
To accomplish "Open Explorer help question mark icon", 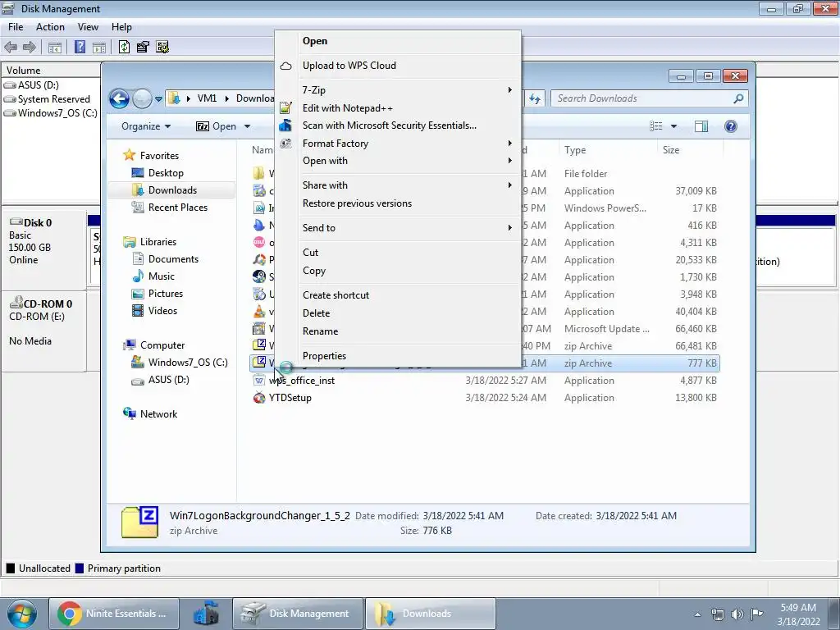I will pyautogui.click(x=730, y=126).
